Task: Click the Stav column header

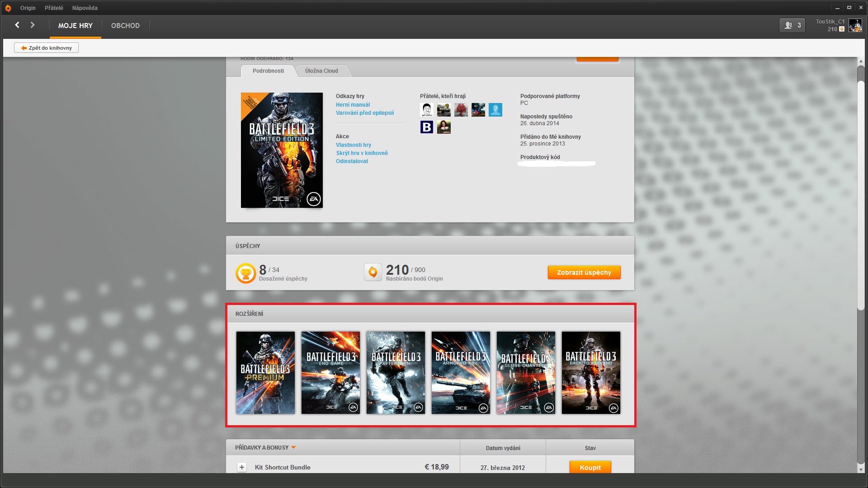Action: coord(590,448)
